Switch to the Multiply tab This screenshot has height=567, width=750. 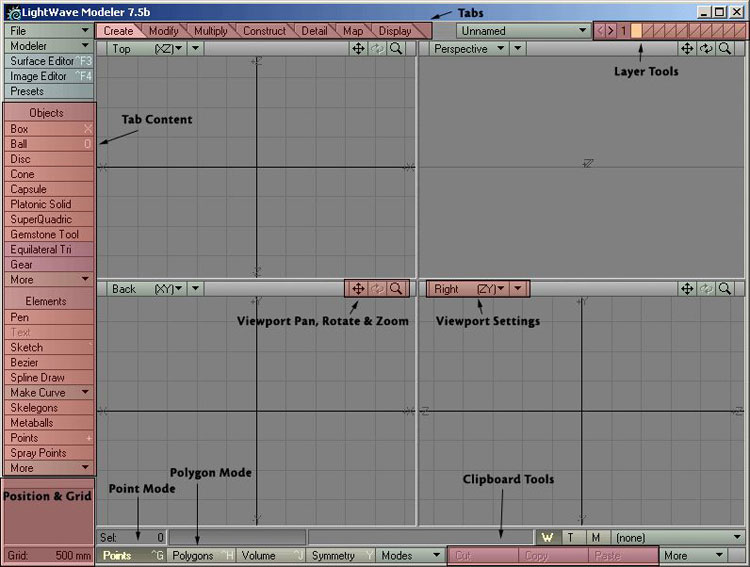click(x=211, y=31)
